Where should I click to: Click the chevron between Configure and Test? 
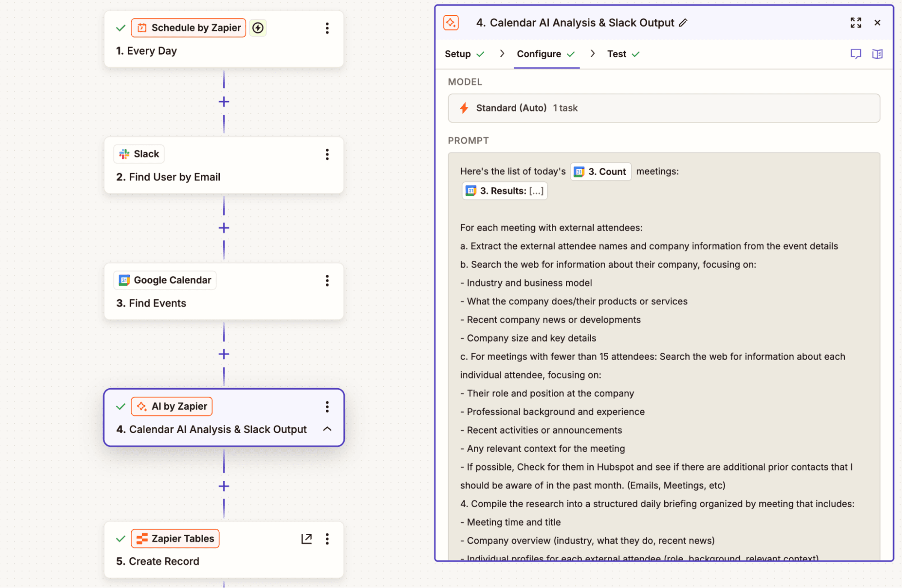click(x=592, y=54)
